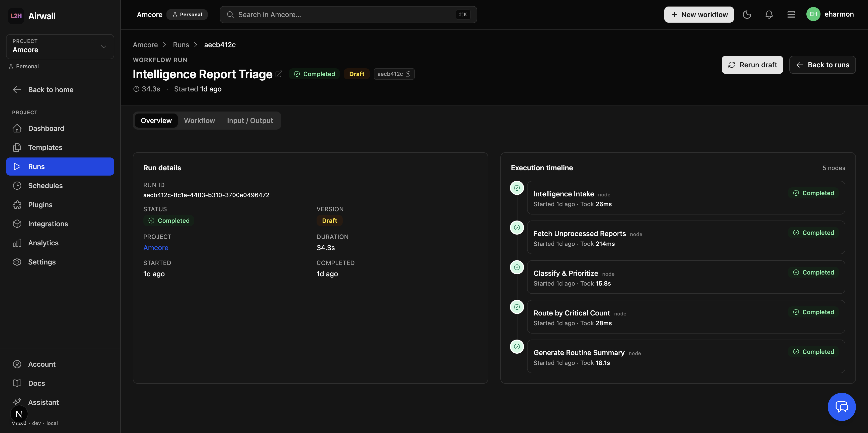Click the Draft version badge in Run details
This screenshot has width=868, height=433.
pos(330,221)
